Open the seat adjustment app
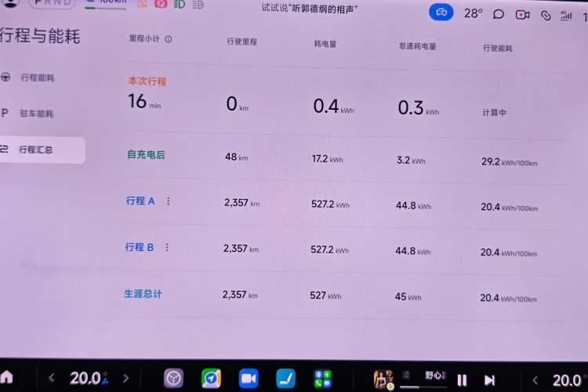This screenshot has height=392, width=588. point(286,379)
